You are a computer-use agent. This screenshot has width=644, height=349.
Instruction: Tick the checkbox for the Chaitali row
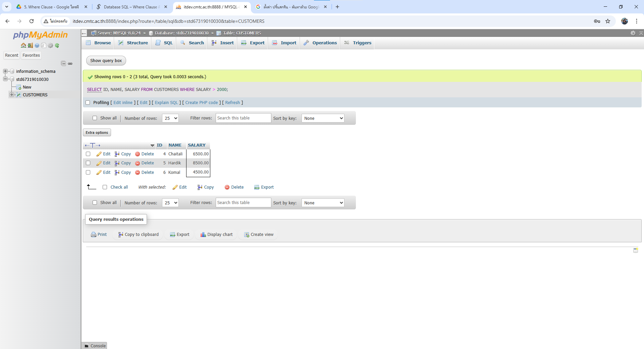(88, 154)
